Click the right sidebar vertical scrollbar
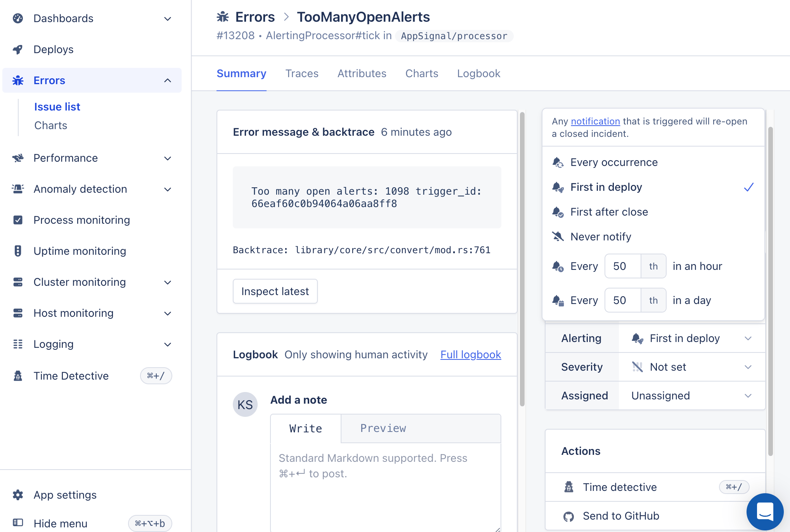The width and height of the screenshot is (790, 532). 771,291
